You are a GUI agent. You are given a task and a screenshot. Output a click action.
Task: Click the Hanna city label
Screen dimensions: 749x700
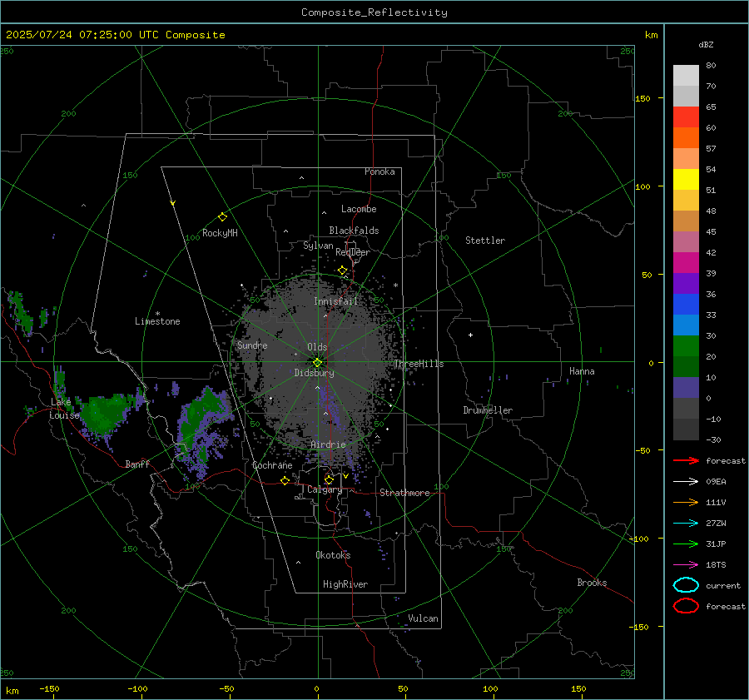click(x=582, y=371)
